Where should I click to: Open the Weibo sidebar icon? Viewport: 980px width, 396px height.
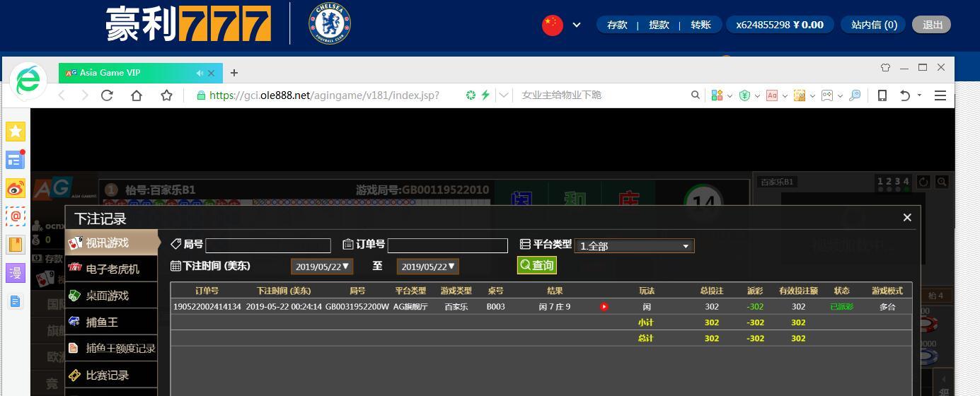coord(16,188)
